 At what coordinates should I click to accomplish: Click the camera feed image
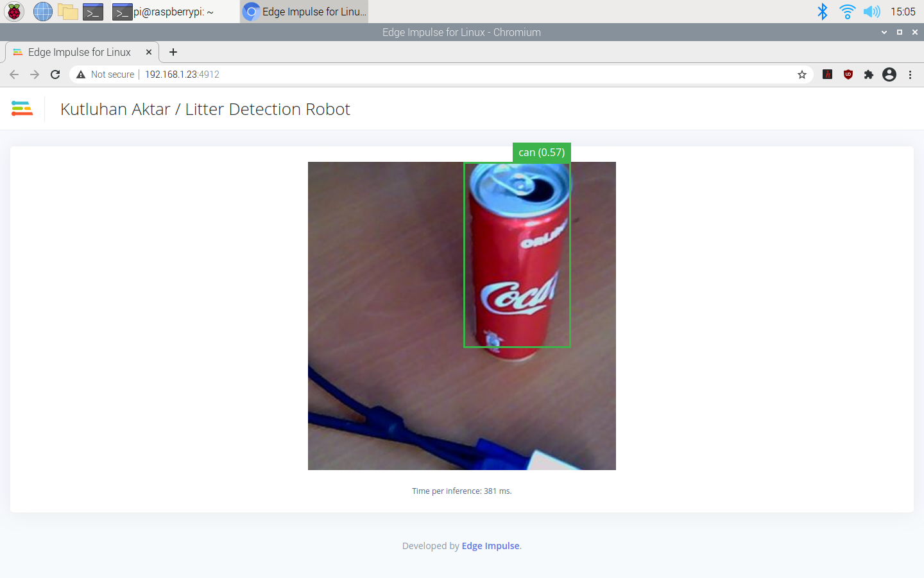(x=462, y=316)
